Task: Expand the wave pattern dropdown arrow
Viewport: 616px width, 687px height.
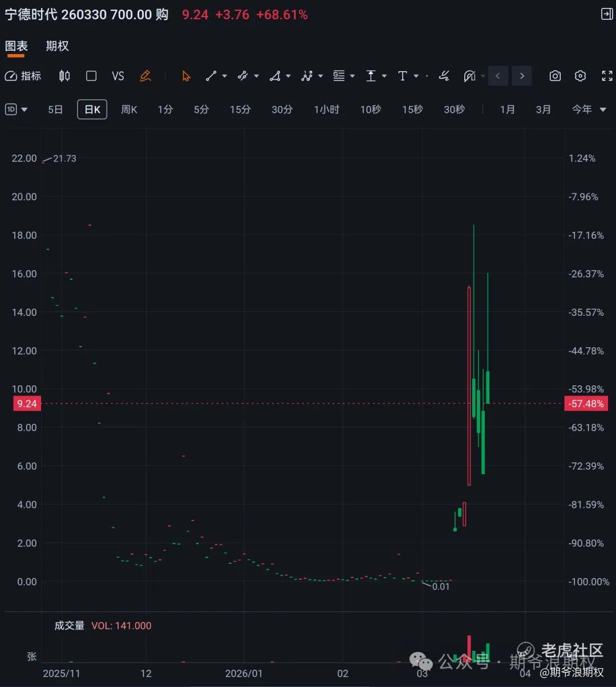Action: tap(320, 76)
